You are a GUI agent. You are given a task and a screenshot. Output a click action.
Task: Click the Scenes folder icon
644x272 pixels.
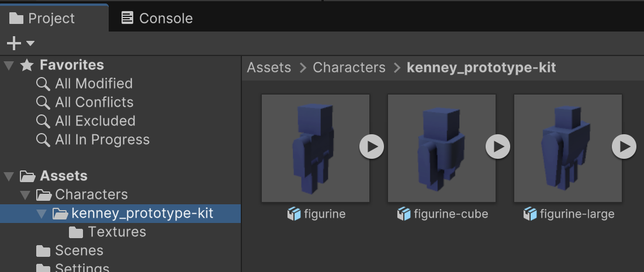click(x=43, y=251)
